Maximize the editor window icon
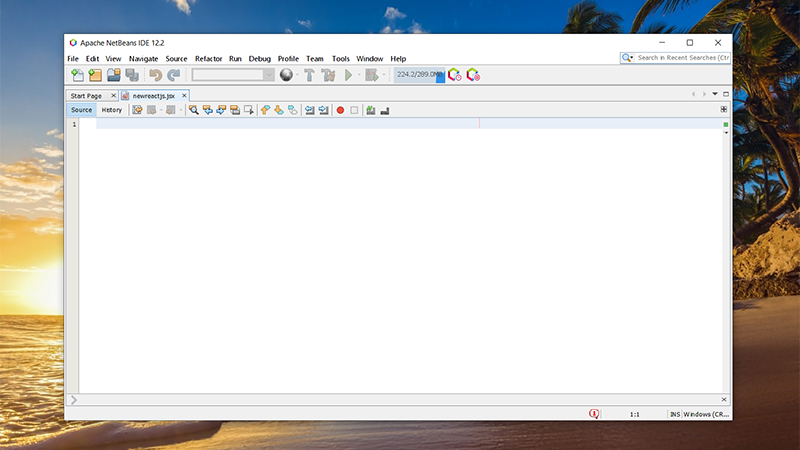 (x=726, y=94)
